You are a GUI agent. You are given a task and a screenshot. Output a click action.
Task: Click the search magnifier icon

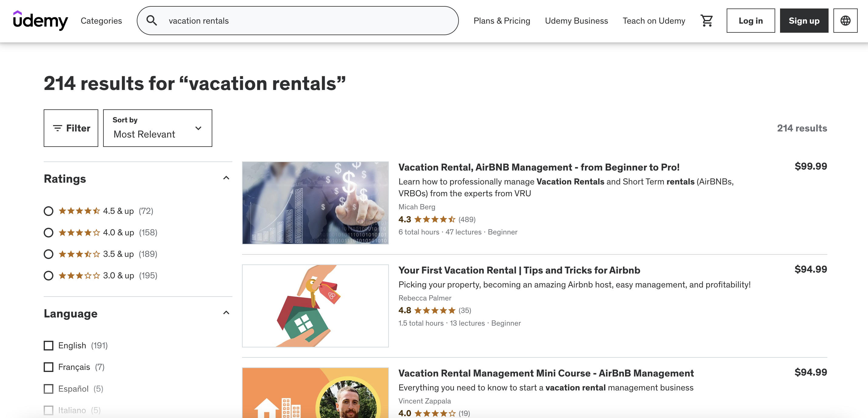pos(152,20)
